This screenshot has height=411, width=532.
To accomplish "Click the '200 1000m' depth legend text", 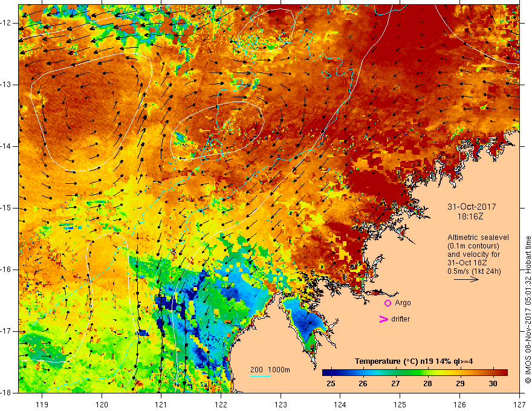I will pyautogui.click(x=270, y=370).
